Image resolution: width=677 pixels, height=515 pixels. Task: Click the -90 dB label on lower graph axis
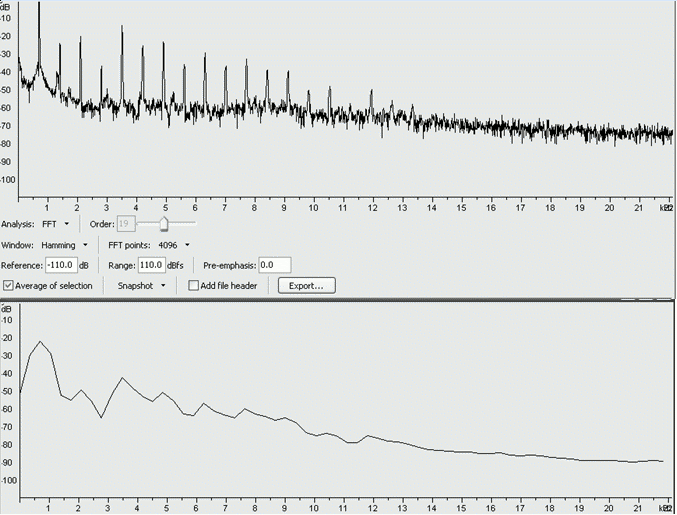pyautogui.click(x=8, y=462)
